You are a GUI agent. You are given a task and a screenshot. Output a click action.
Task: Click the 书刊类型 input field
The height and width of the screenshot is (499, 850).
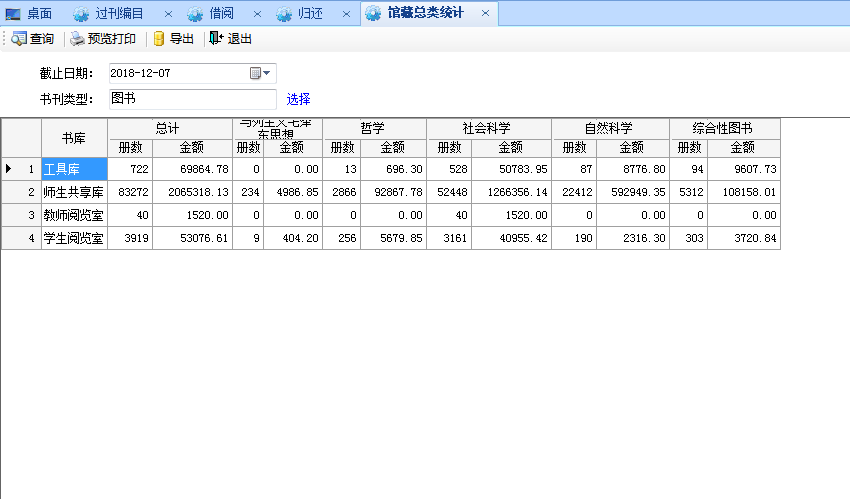(190, 99)
